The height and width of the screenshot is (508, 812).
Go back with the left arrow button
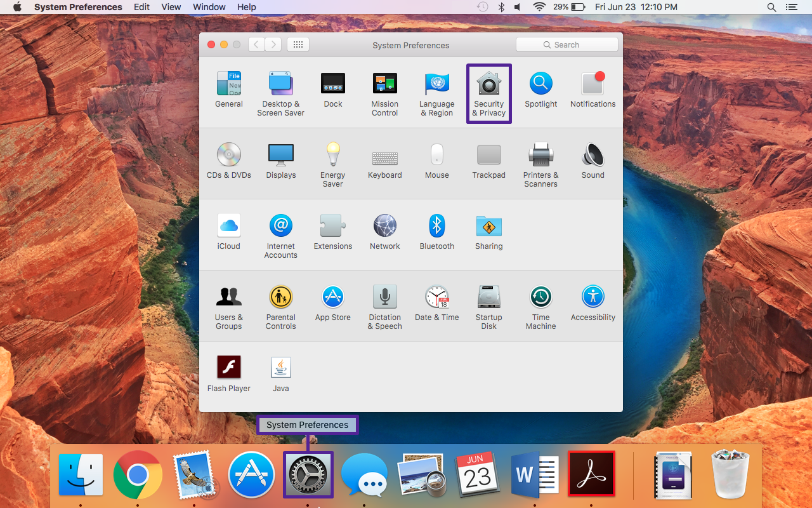256,44
